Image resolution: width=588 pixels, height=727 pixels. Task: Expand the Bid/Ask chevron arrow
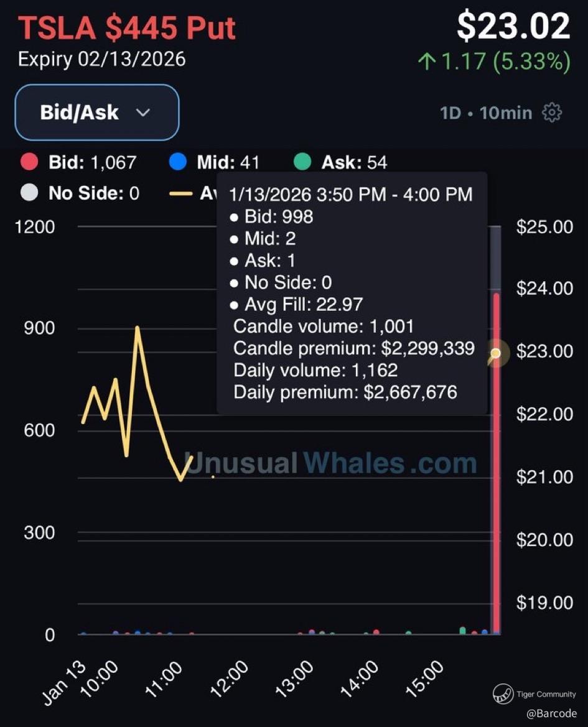(143, 113)
